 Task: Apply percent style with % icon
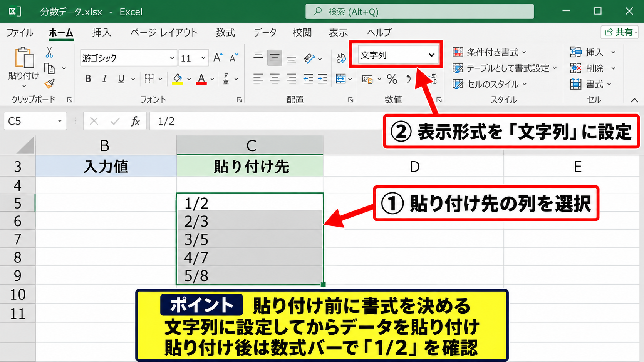click(392, 79)
